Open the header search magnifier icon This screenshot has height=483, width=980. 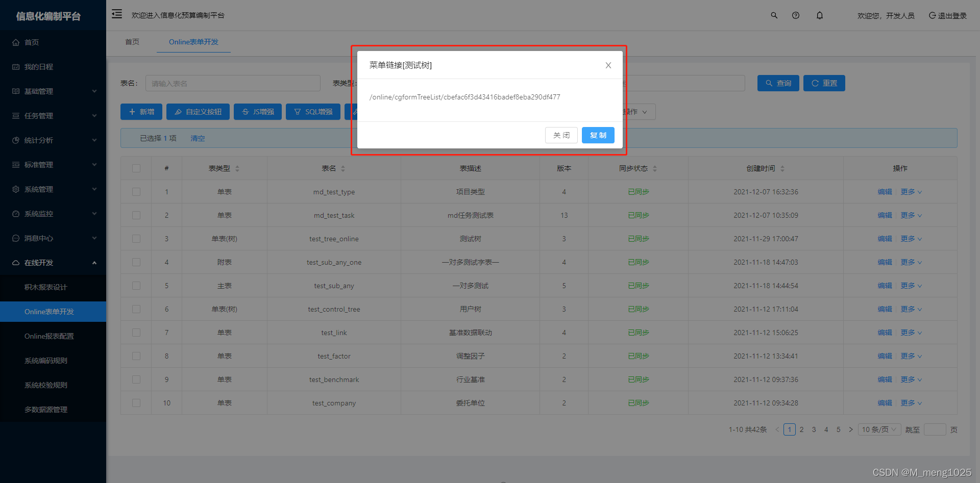coord(774,15)
